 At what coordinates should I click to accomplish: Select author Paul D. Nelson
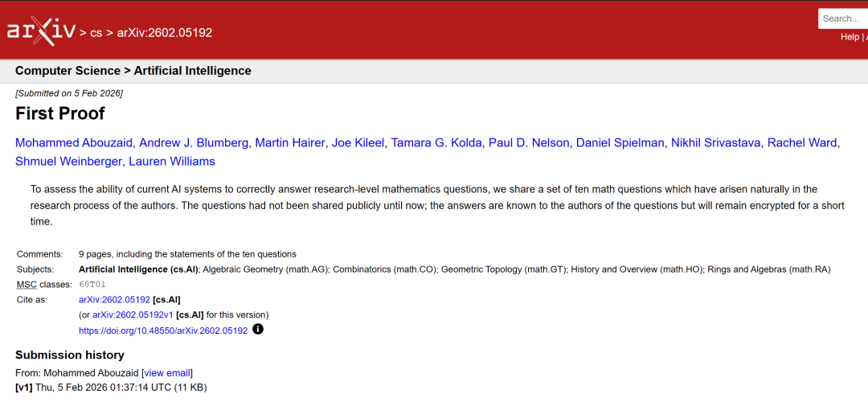click(529, 142)
